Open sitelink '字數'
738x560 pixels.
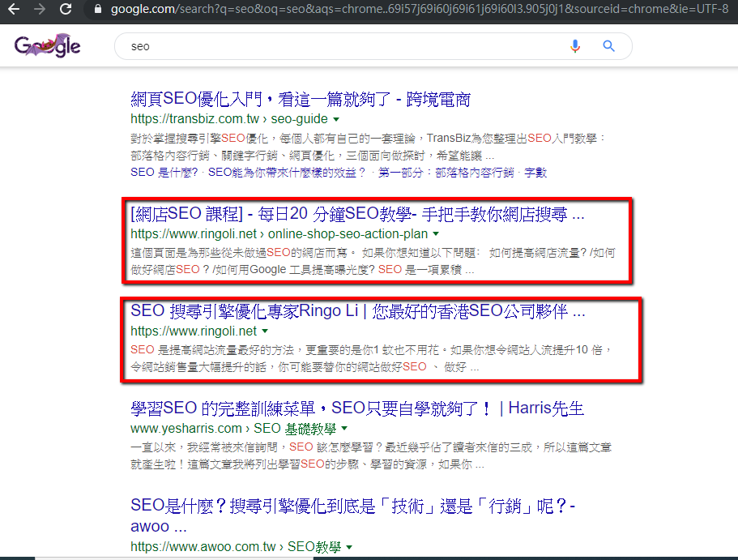tap(535, 173)
